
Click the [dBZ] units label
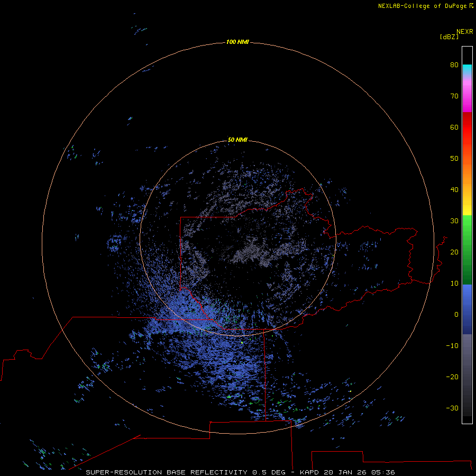point(449,36)
